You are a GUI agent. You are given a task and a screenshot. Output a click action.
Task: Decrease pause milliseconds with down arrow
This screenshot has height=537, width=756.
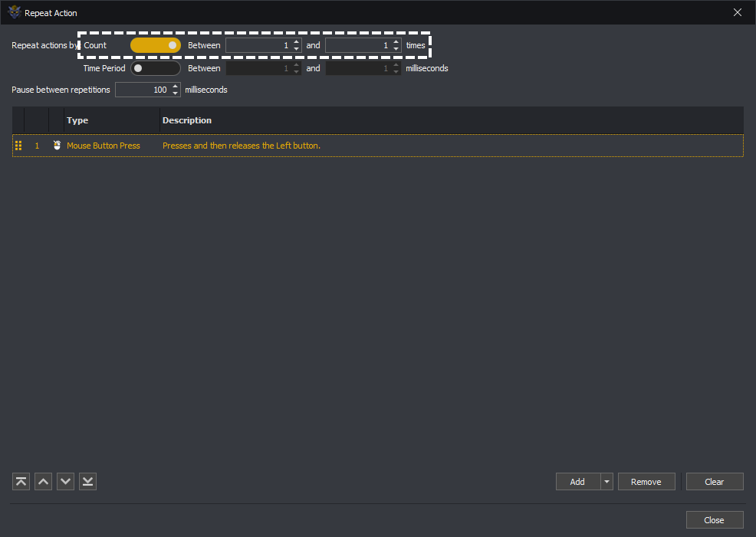(176, 93)
